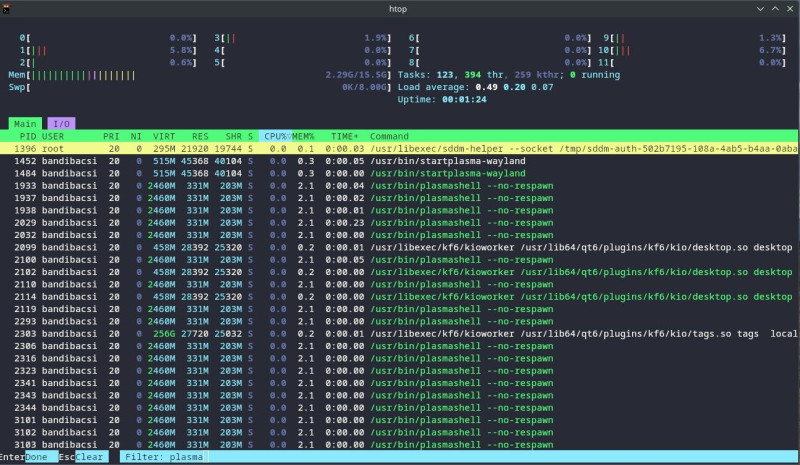
Task: Select process row PID 1933 plasmashell
Action: (x=400, y=185)
